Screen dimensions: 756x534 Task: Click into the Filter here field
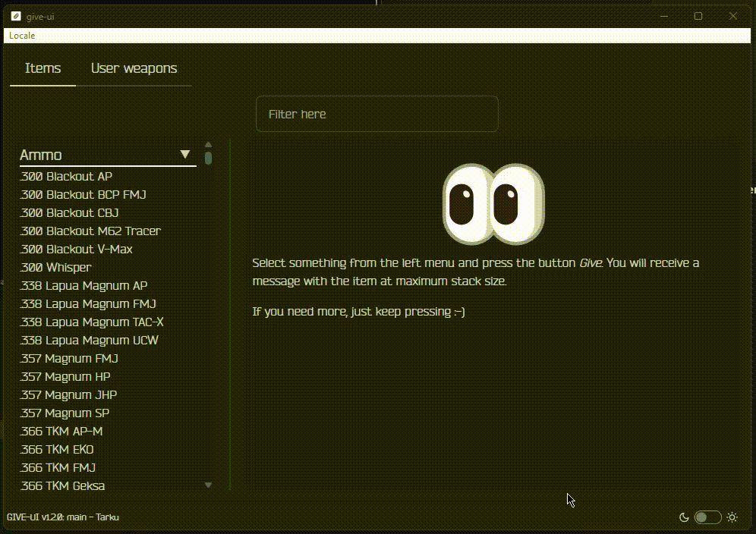(x=377, y=115)
